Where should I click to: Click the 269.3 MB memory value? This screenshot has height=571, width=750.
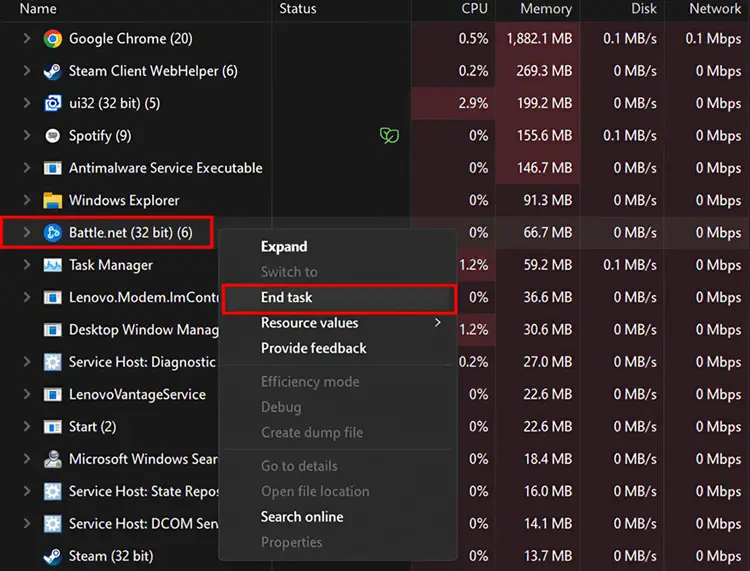coord(544,71)
